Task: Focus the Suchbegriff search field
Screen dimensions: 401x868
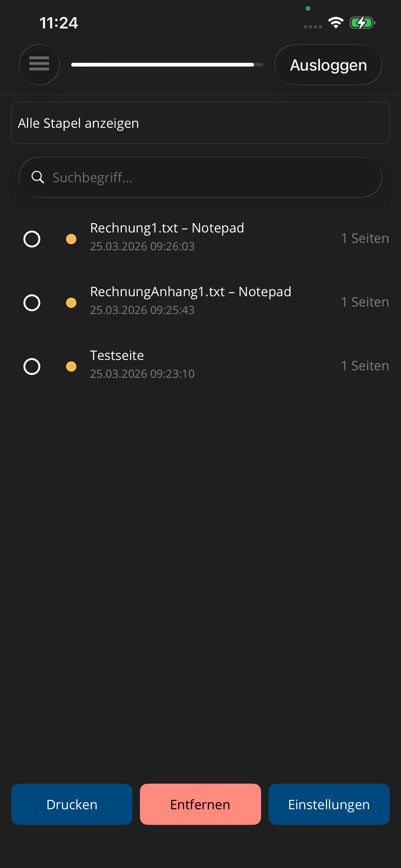Action: [209, 177]
